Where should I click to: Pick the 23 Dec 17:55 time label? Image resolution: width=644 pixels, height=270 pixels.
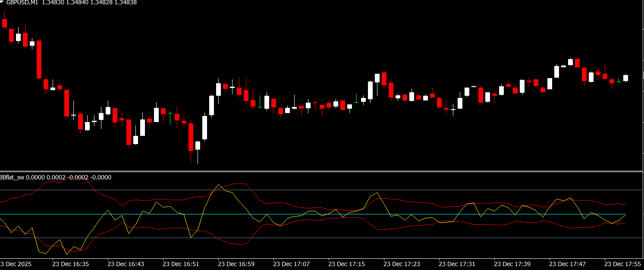(x=622, y=264)
